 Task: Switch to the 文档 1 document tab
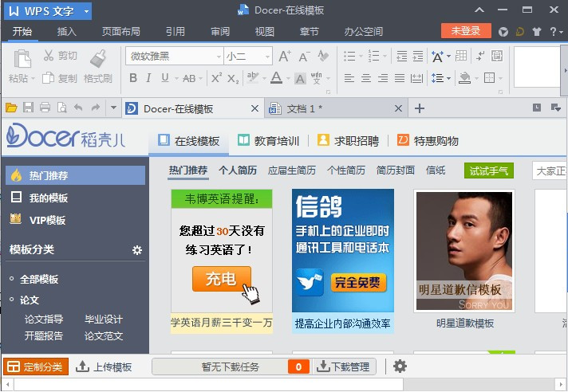pos(336,108)
